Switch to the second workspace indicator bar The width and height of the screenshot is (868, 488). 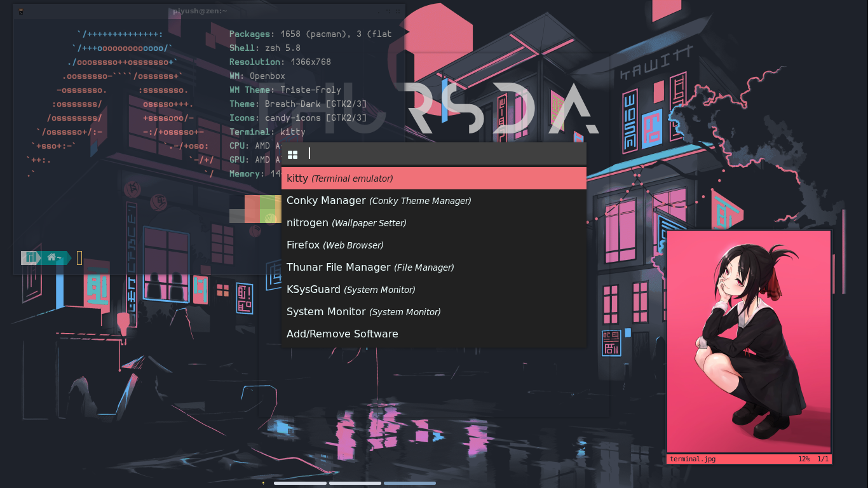(x=355, y=484)
